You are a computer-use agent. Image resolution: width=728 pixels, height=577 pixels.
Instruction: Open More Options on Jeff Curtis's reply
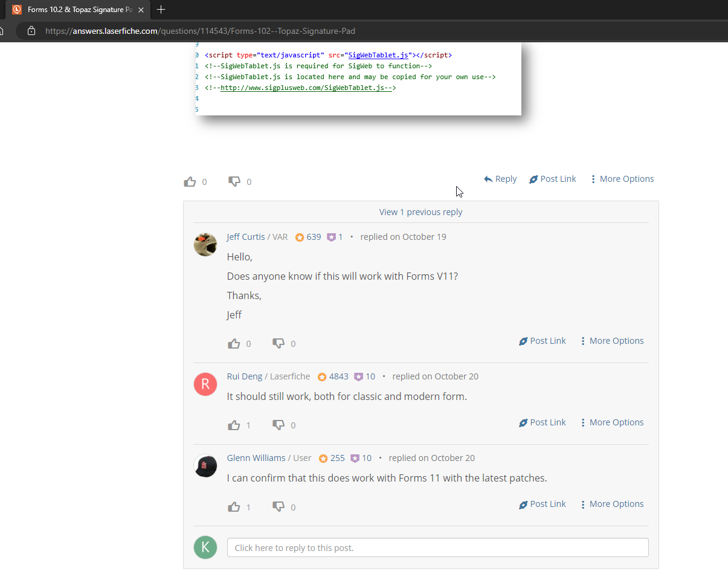coord(611,341)
